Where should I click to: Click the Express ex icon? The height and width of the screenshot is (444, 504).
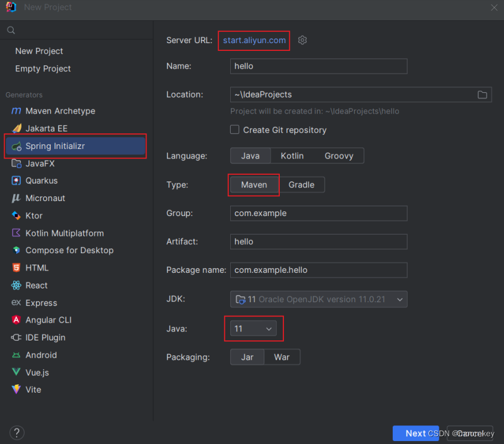tap(16, 302)
